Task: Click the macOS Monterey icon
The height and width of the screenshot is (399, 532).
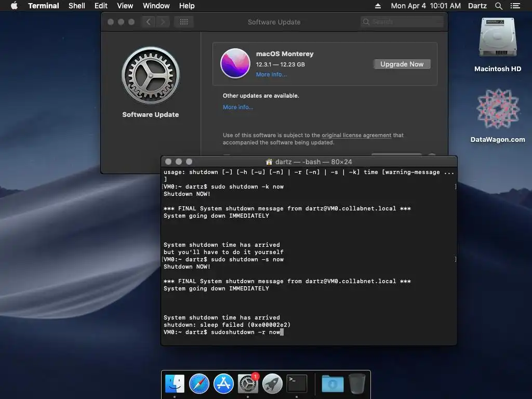Action: point(235,63)
